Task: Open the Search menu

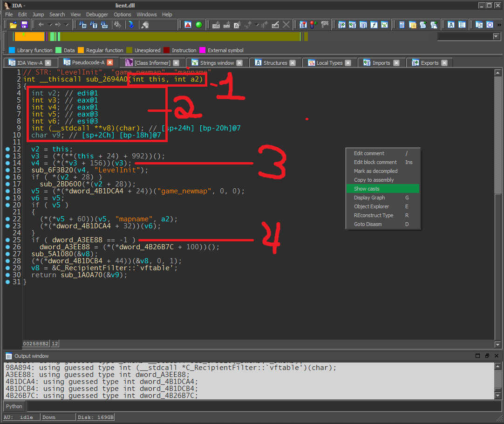Action: pyautogui.click(x=57, y=14)
